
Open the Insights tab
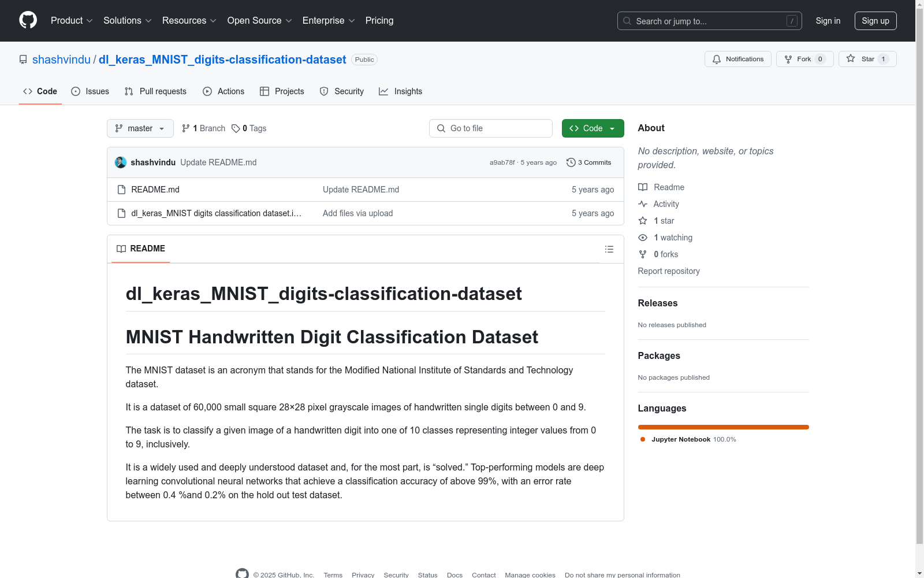click(x=400, y=91)
